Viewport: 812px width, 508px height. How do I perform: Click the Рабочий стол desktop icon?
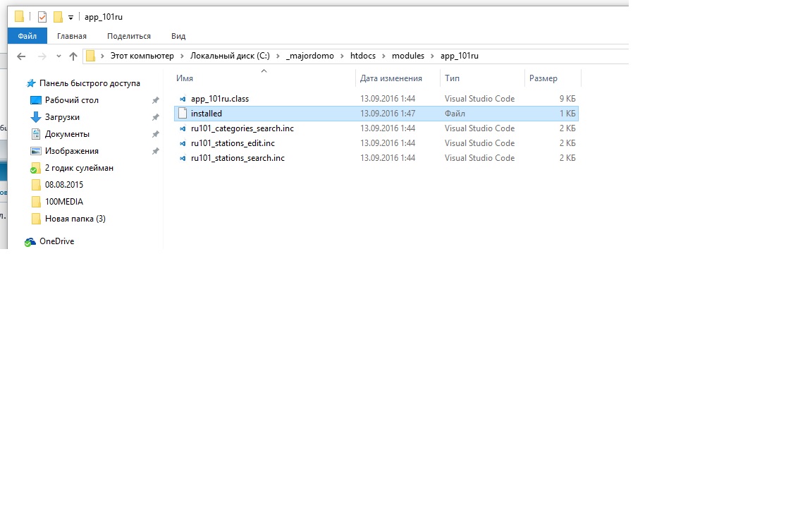(x=36, y=100)
